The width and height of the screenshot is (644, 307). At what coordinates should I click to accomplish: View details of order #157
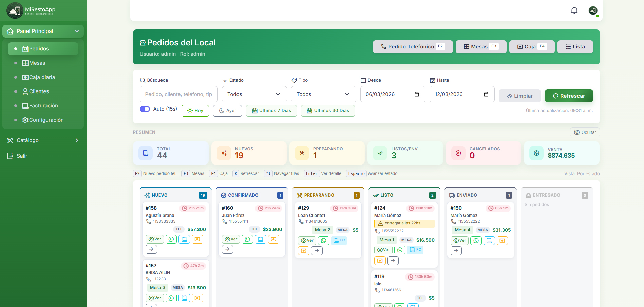(155, 298)
